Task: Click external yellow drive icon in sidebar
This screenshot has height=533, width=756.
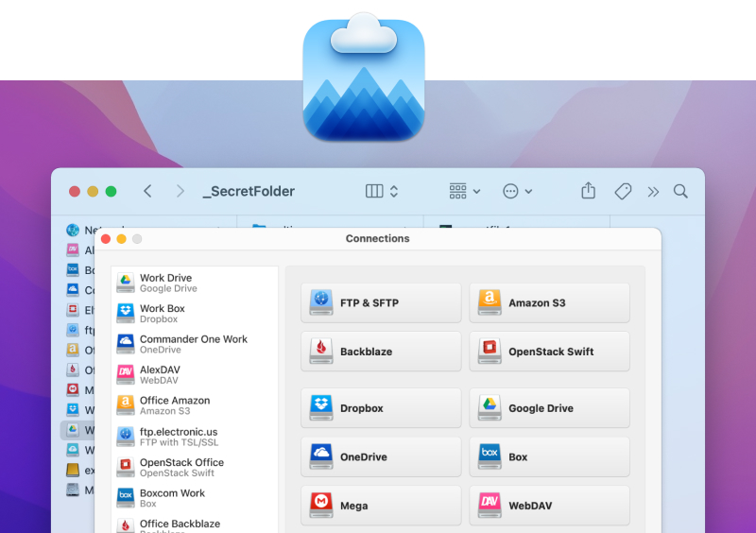Action: pos(73,470)
